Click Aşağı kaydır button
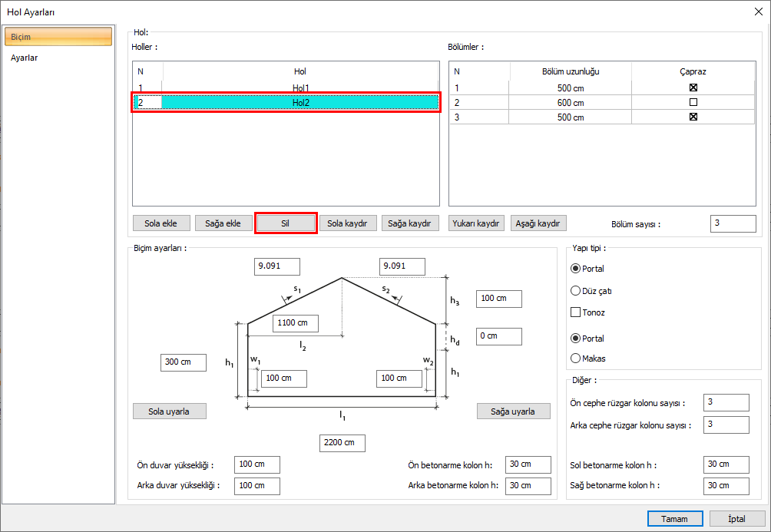 click(538, 223)
